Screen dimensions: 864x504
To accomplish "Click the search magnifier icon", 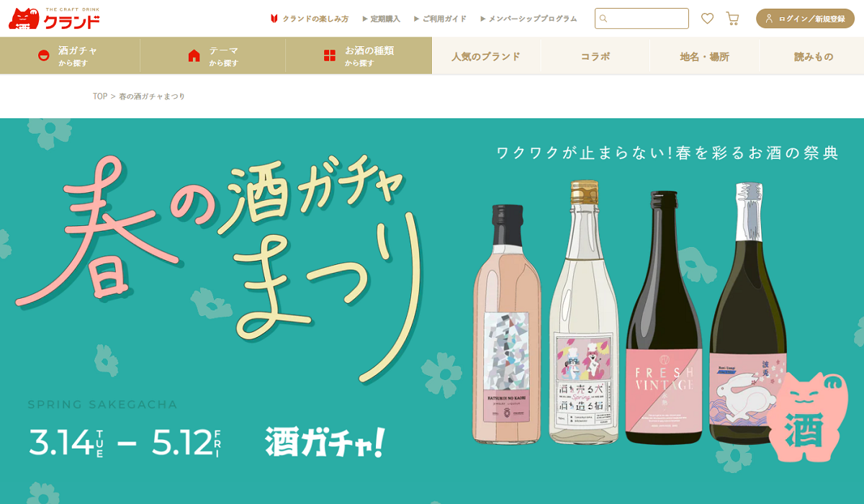I will pos(603,19).
